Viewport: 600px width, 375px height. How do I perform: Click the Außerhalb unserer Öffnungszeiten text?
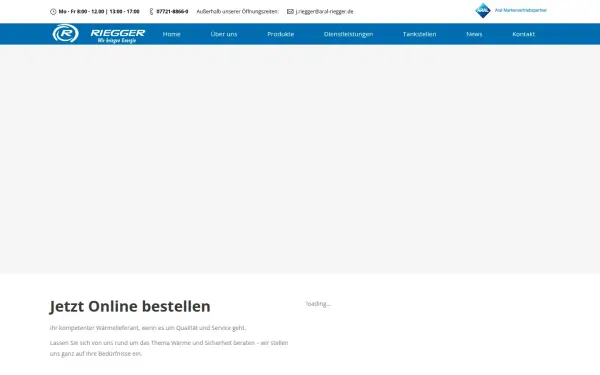(238, 11)
